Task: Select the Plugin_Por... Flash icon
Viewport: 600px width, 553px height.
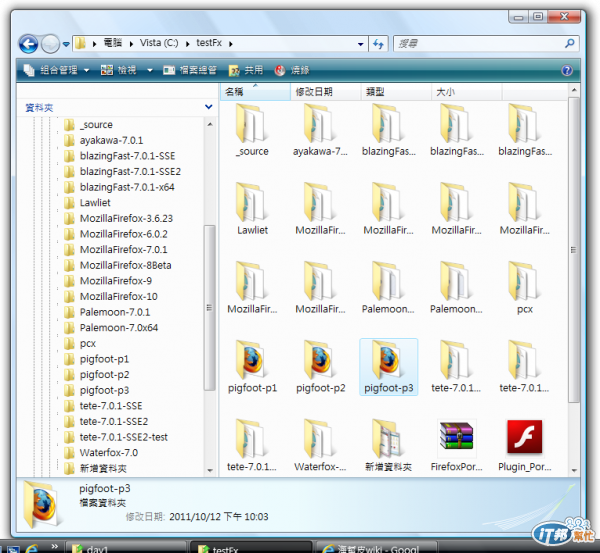Action: 525,437
